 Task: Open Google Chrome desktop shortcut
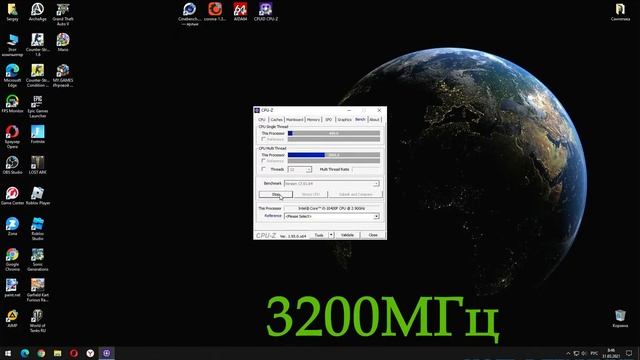[12, 259]
